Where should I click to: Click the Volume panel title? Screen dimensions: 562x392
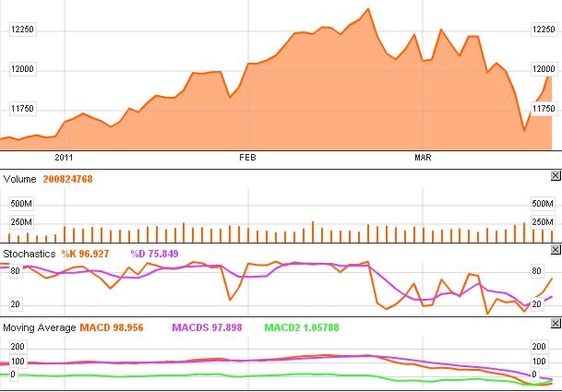click(x=20, y=179)
